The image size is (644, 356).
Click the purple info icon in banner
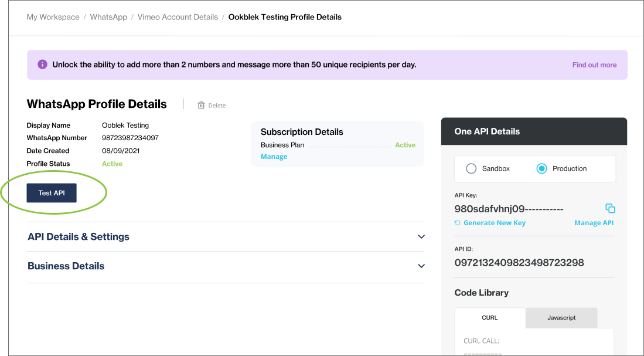(x=42, y=65)
